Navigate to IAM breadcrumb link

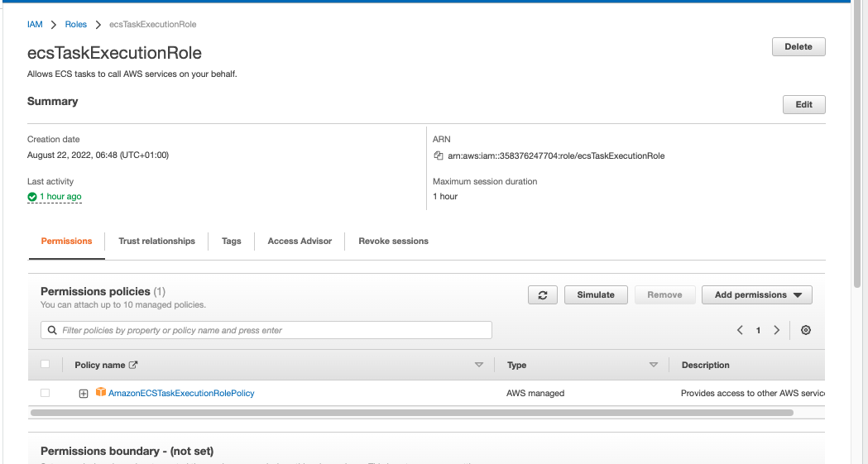(35, 24)
